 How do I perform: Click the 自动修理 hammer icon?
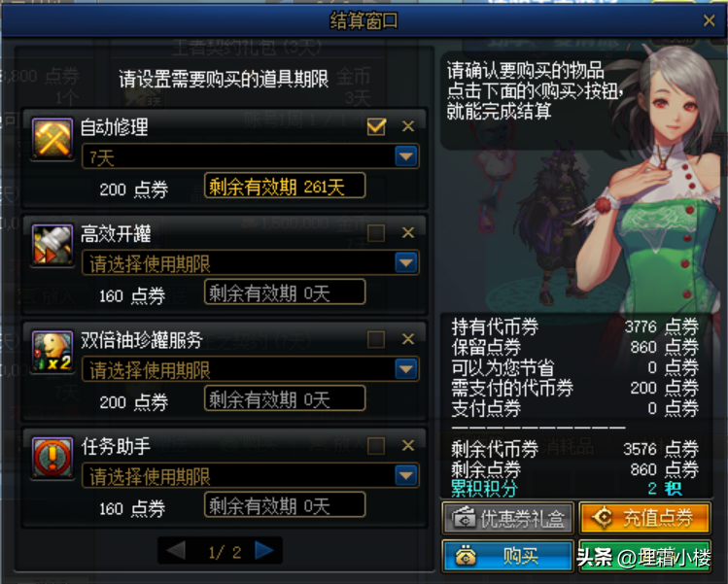click(x=52, y=138)
